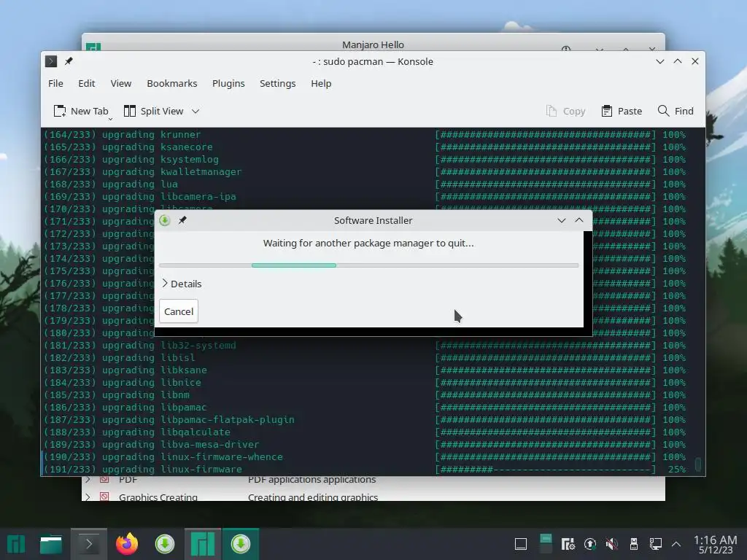Pin the Software Installer window
This screenshot has height=560, width=747.
182,220
